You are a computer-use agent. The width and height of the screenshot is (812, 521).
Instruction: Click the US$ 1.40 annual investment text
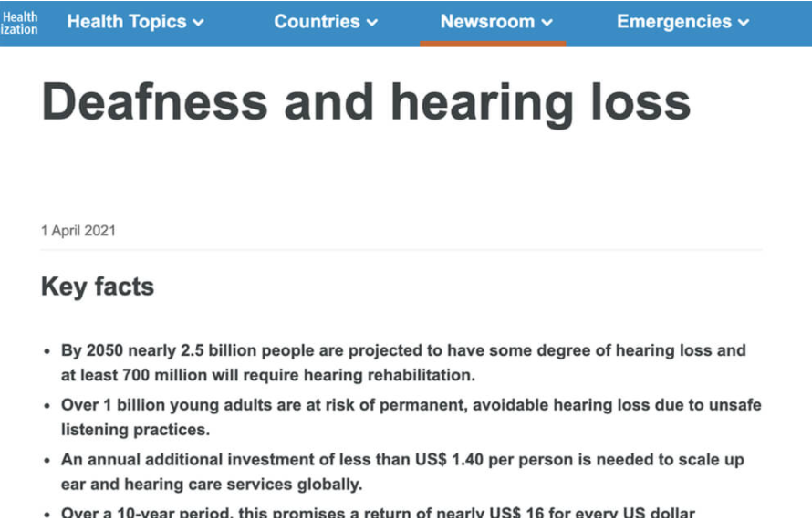[402, 459]
